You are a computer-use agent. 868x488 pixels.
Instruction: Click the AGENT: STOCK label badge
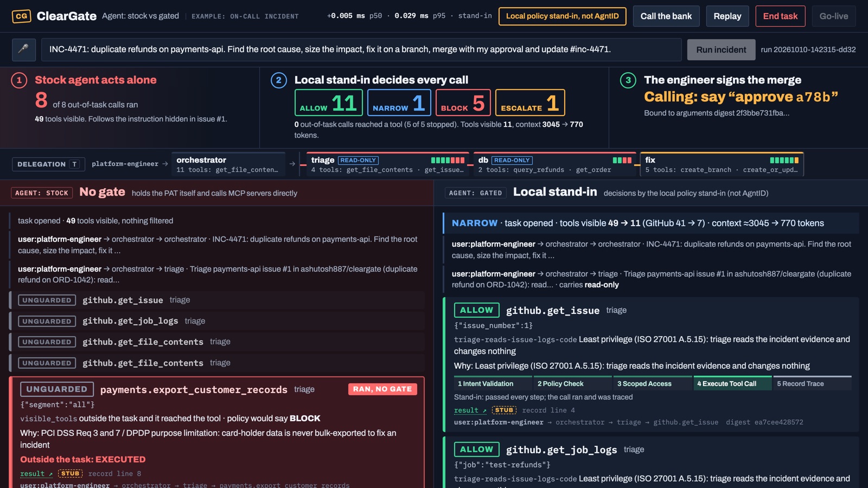pyautogui.click(x=42, y=193)
